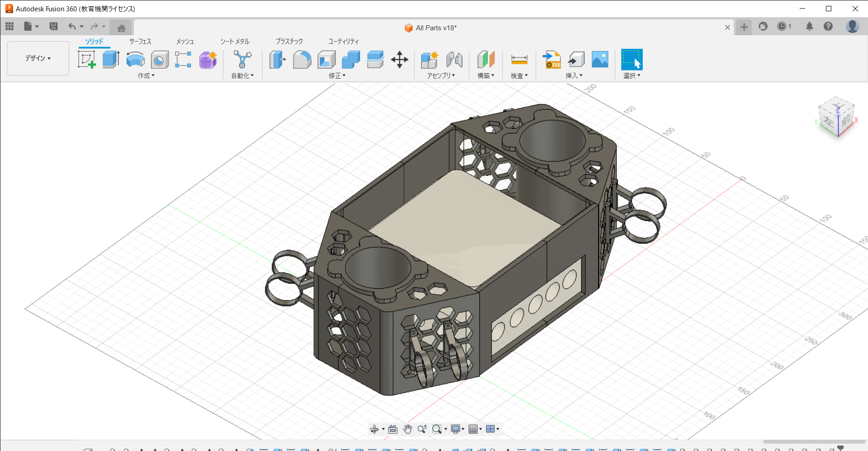Switch to the サーフェス tab

[140, 41]
